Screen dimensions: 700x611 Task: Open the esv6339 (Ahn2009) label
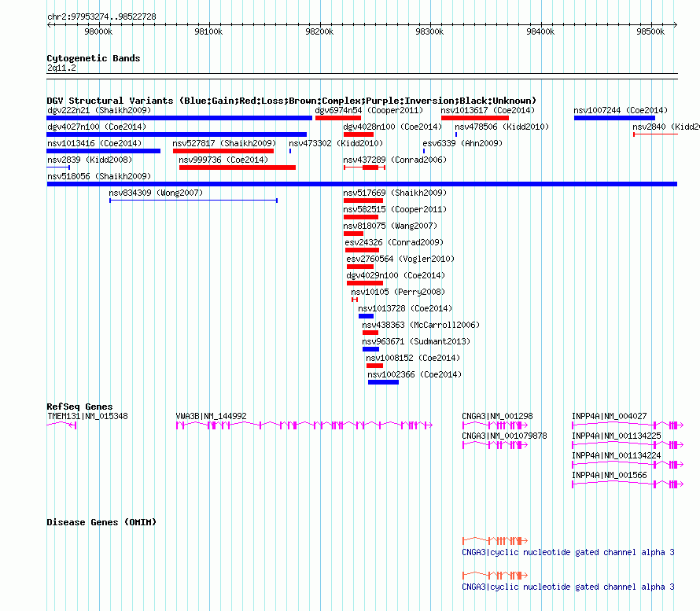462,143
